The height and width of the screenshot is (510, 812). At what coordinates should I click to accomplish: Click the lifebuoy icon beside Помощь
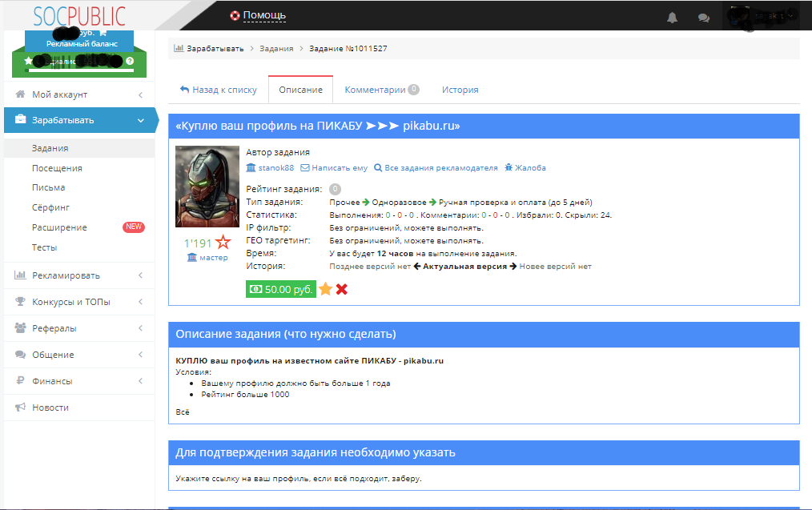click(x=235, y=15)
